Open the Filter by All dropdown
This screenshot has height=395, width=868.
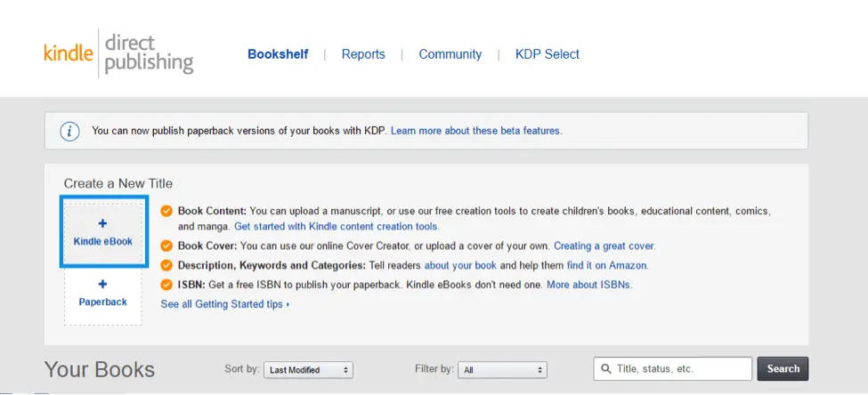[x=502, y=370]
